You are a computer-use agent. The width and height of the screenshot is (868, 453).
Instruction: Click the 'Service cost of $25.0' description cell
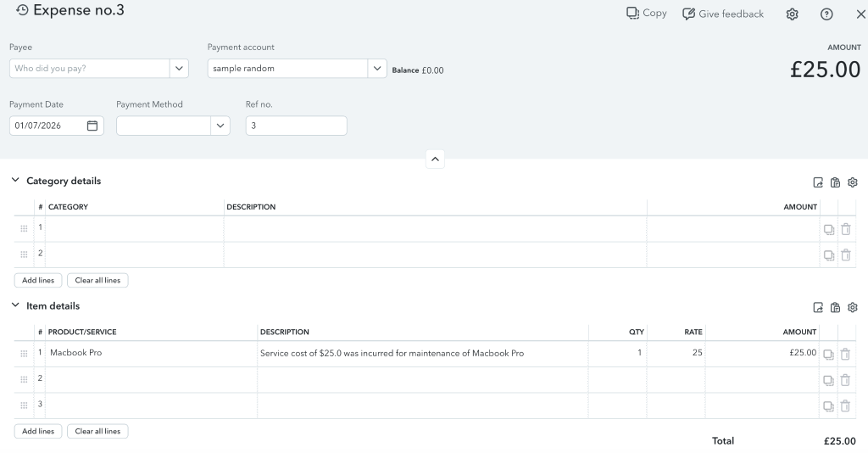pos(422,353)
